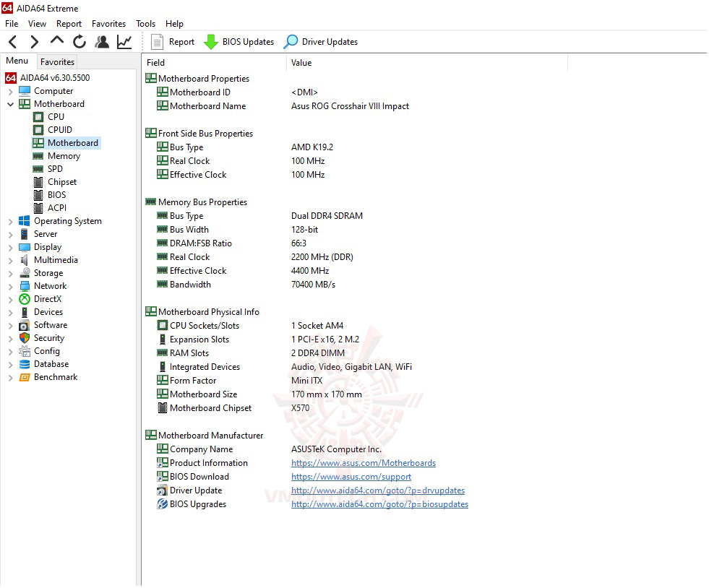Screen dimensions: 709x588
Task: Click the Display monitor icon
Action: (x=25, y=247)
